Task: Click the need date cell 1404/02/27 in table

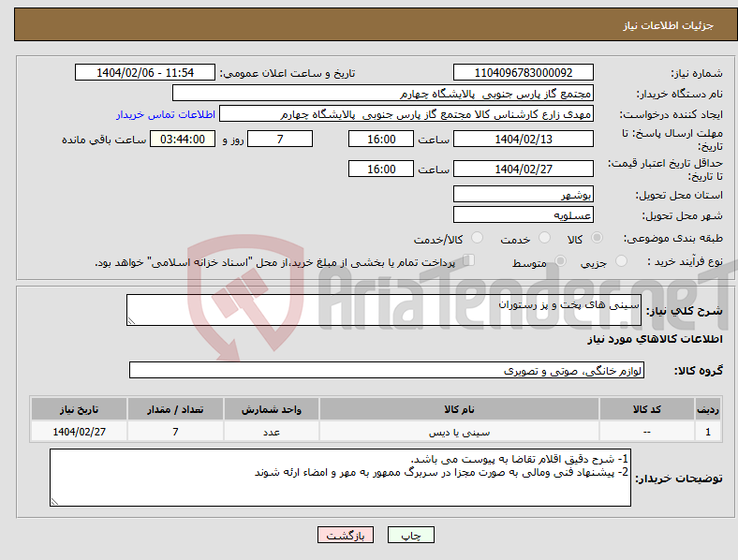Action: pos(79,432)
